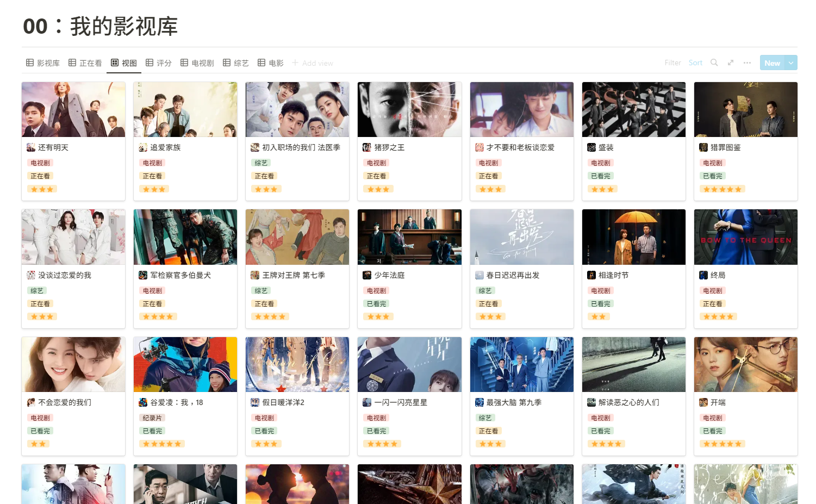Switch to the 电视剧 tab
Viewport: 816px width, 504px height.
197,63
